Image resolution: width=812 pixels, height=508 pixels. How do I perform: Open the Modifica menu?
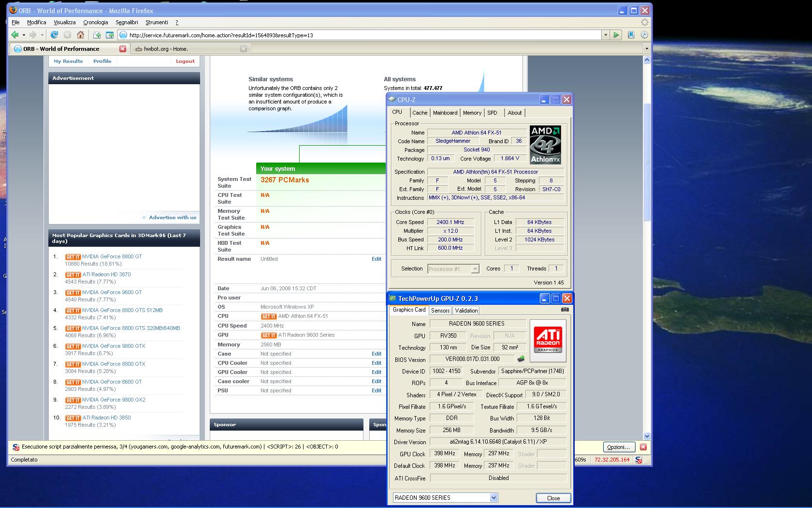tap(36, 22)
